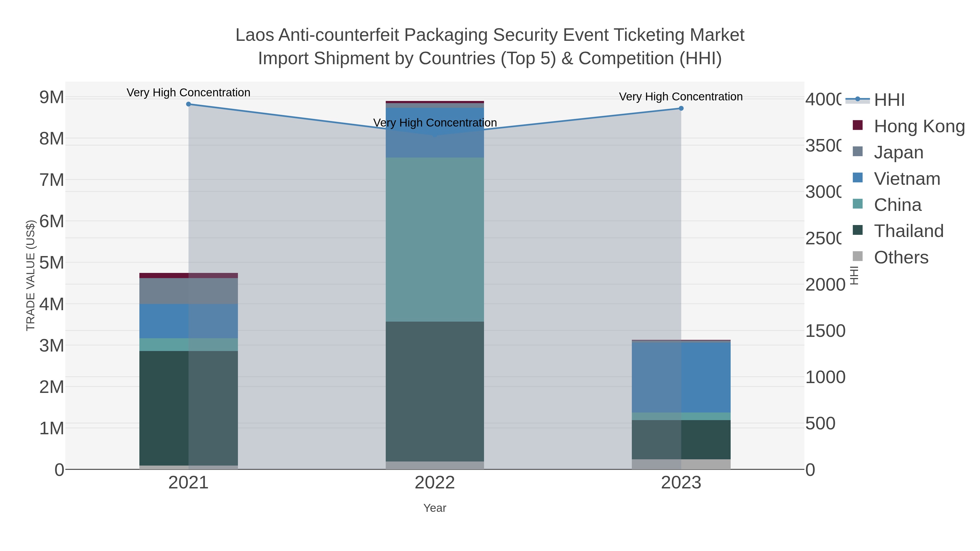This screenshot has height=551, width=980.
Task: Click the 2022 x-axis label
Action: [435, 482]
